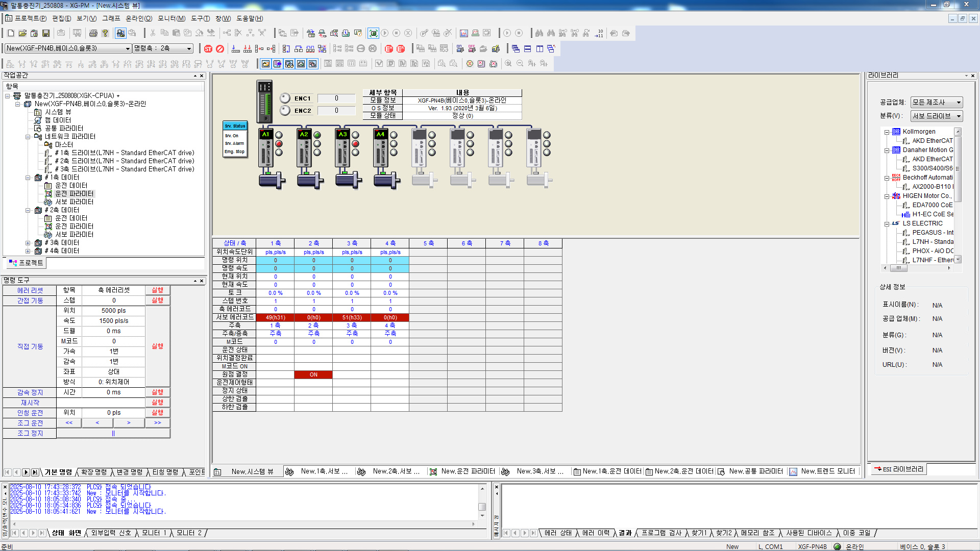Click the Save icon on the toolbar
The height and width of the screenshot is (551, 980).
46,33
